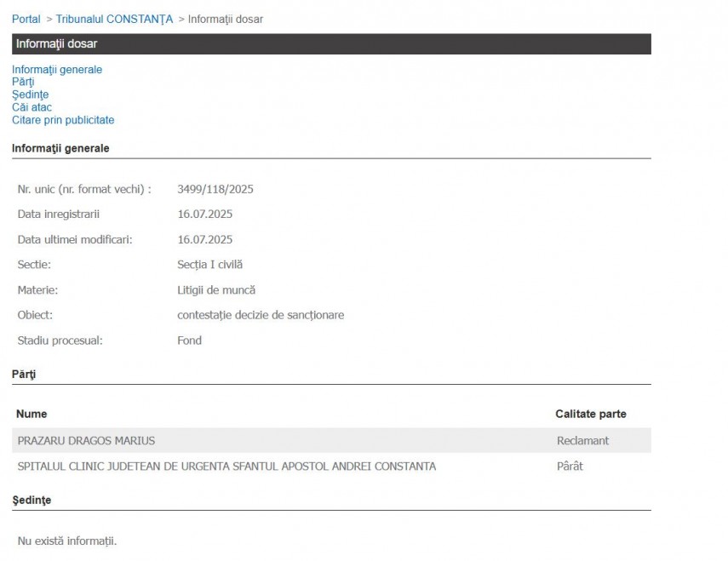728x561 pixels.
Task: Jump to Părți section link
Action: [23, 82]
